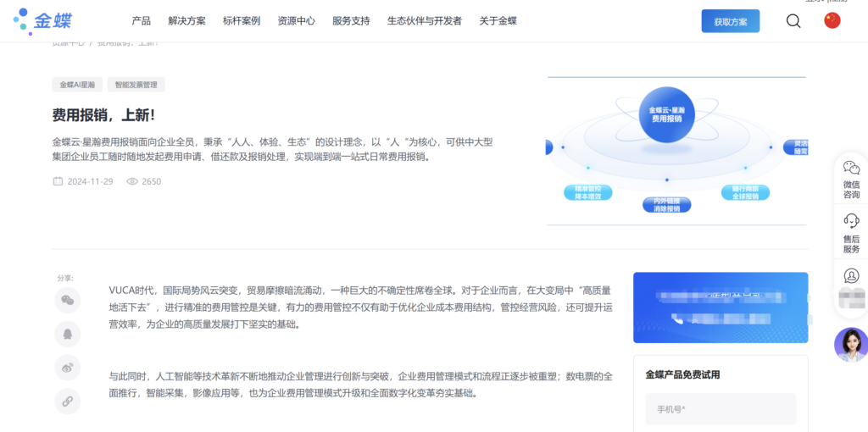Click the 内外链接 消除报销 bubble
Viewport: 868px width, 432px height.
666,205
